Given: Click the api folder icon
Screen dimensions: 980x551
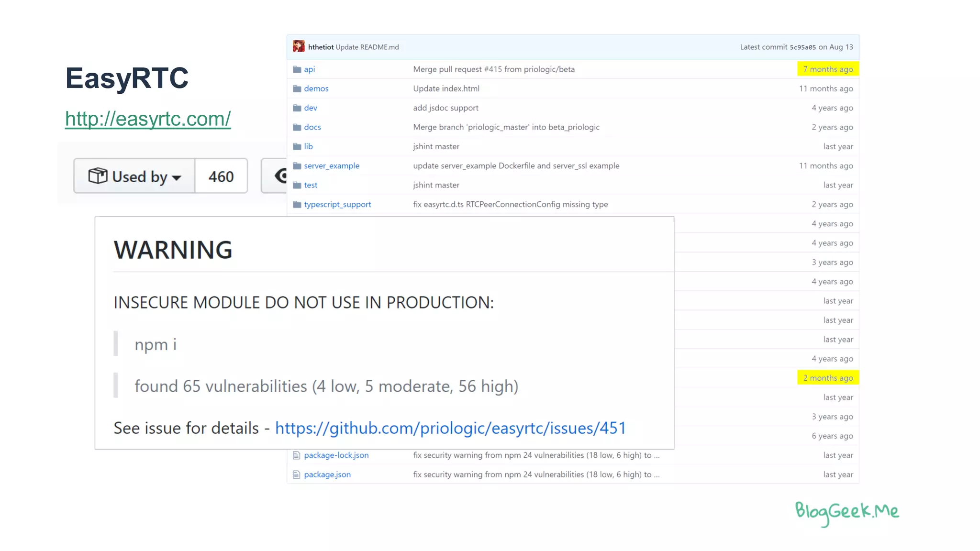Looking at the screenshot, I should click(297, 69).
